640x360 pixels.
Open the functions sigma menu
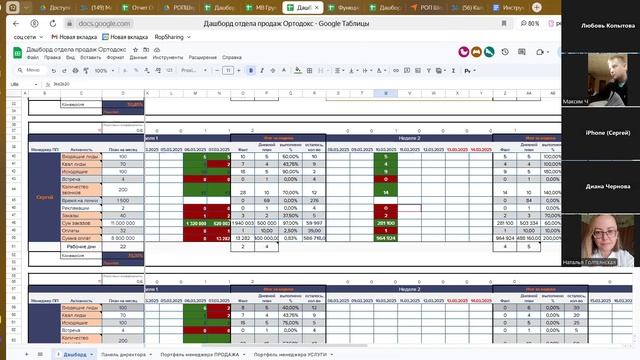tap(453, 71)
